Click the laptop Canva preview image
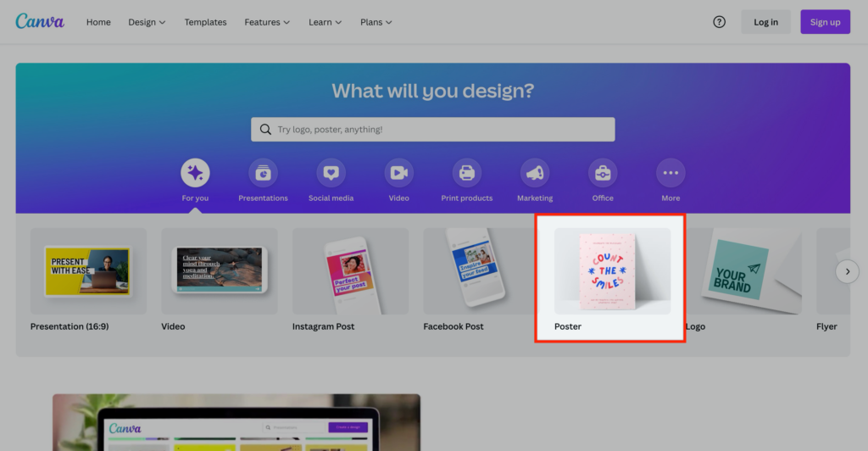Image resolution: width=868 pixels, height=451 pixels. (x=236, y=422)
